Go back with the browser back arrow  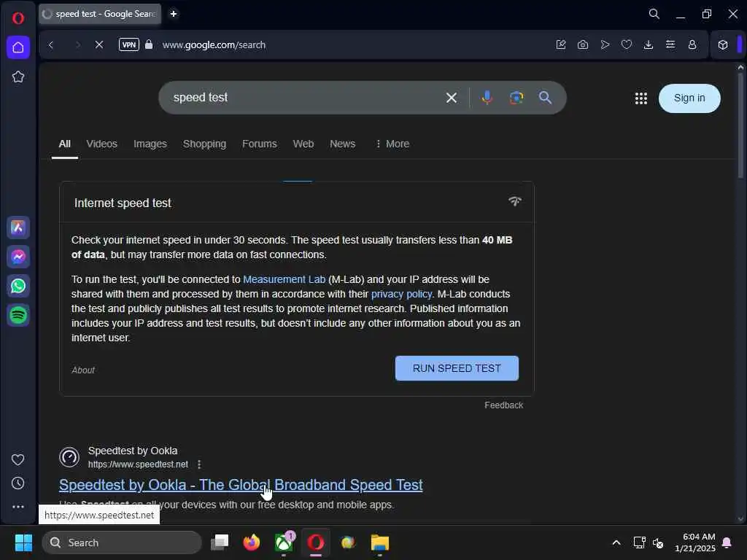tap(51, 44)
